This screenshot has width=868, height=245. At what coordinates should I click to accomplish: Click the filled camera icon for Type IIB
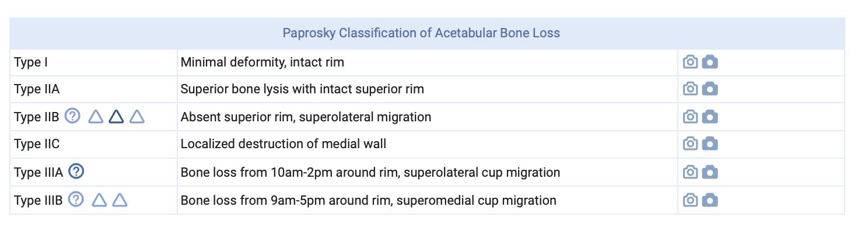click(x=710, y=117)
